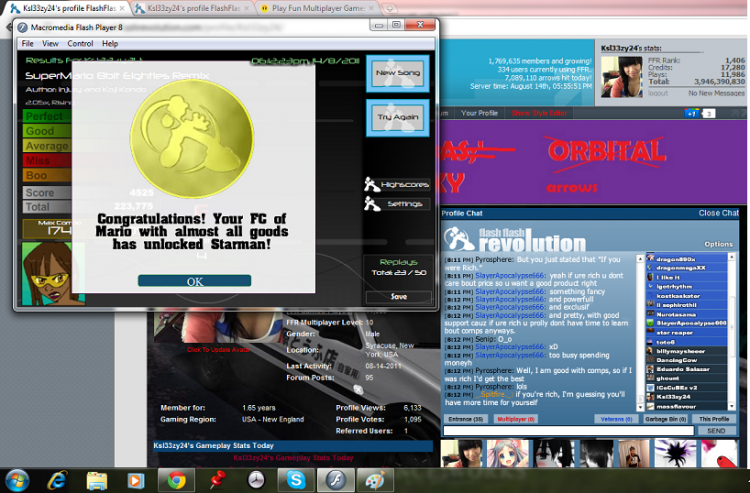Screen dimensions: 750x493
Task: Switch to This Profile chat room
Action: point(714,419)
